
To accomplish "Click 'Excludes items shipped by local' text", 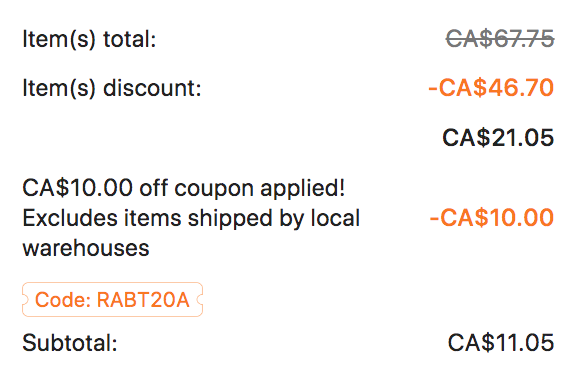I will click(191, 218).
